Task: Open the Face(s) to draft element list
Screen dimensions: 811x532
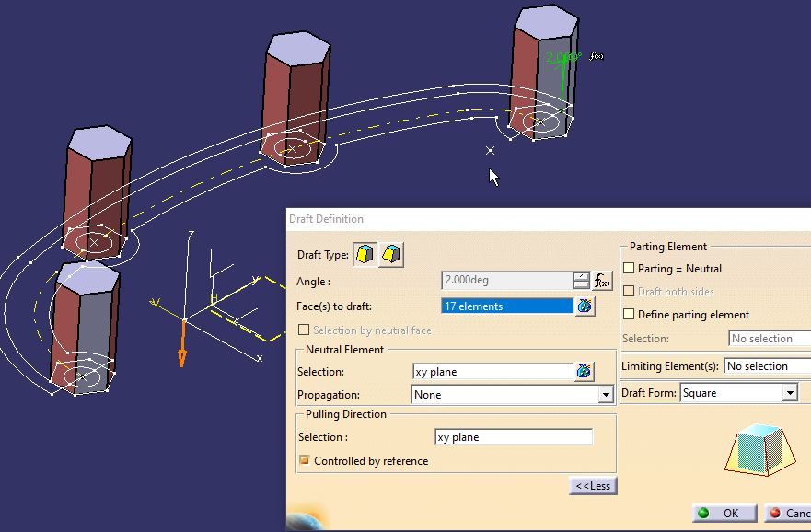Action: click(x=585, y=306)
